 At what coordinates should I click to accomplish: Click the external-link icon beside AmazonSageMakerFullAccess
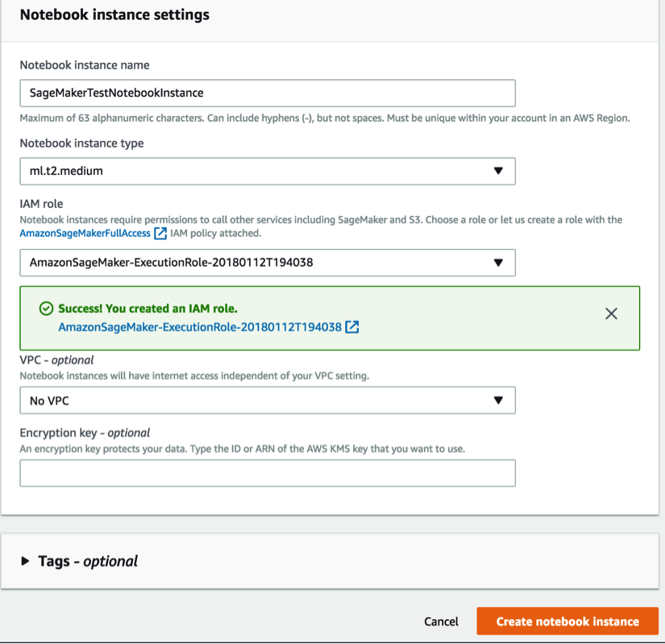[160, 233]
